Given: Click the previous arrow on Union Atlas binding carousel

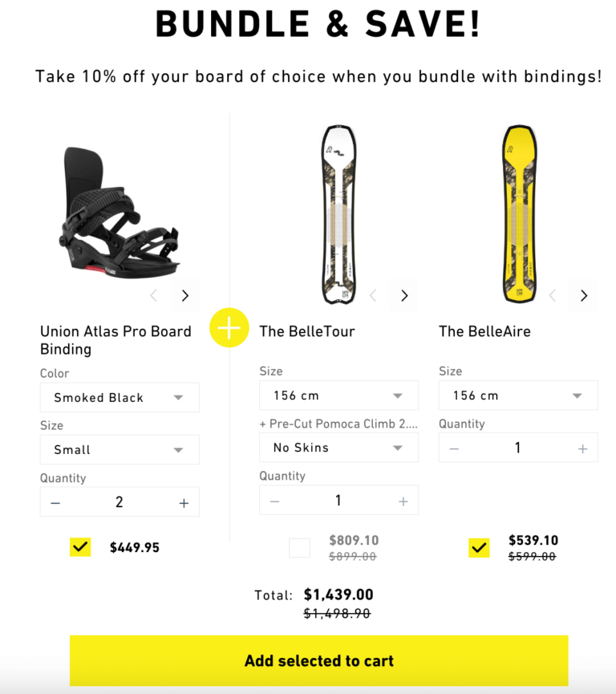Looking at the screenshot, I should 153,295.
